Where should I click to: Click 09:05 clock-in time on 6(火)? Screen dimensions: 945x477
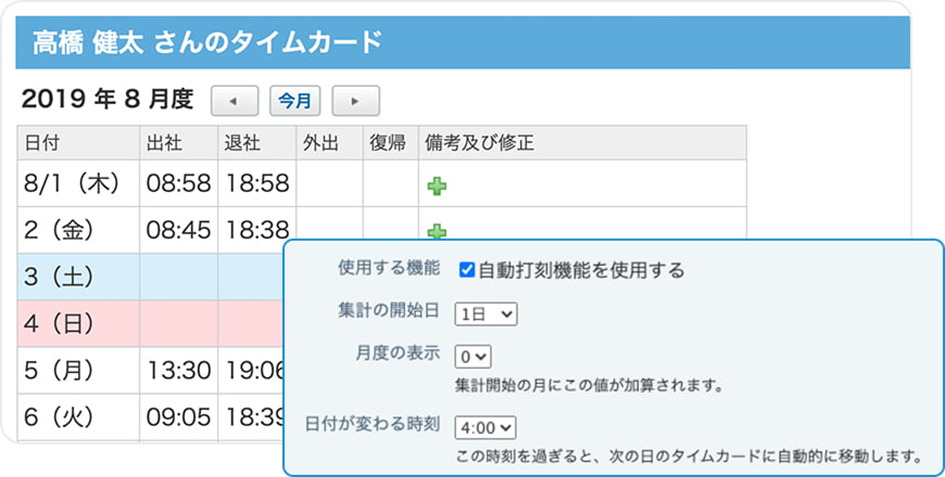pos(178,417)
